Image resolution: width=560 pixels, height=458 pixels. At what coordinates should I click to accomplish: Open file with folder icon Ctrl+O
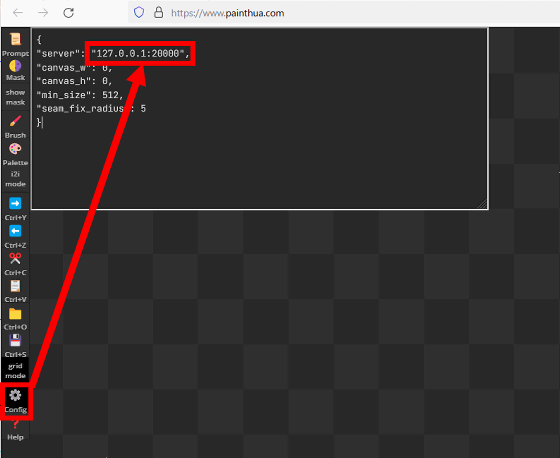15,319
